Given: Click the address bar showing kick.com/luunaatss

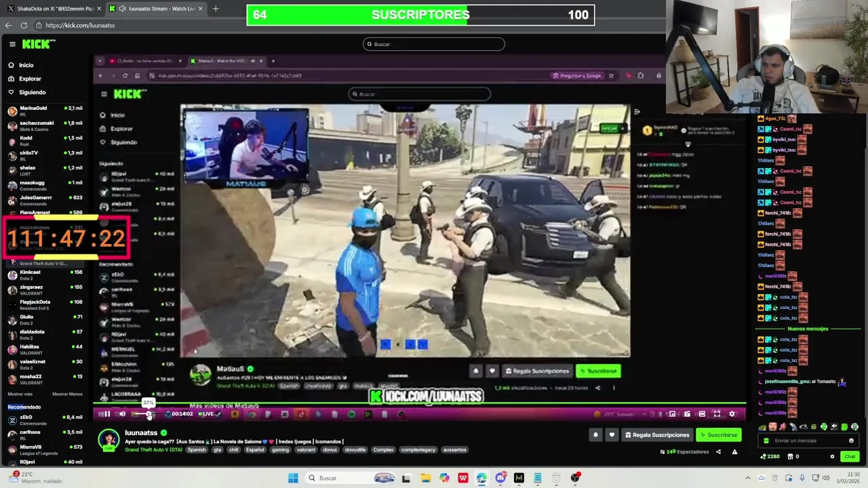Looking at the screenshot, I should [80, 25].
